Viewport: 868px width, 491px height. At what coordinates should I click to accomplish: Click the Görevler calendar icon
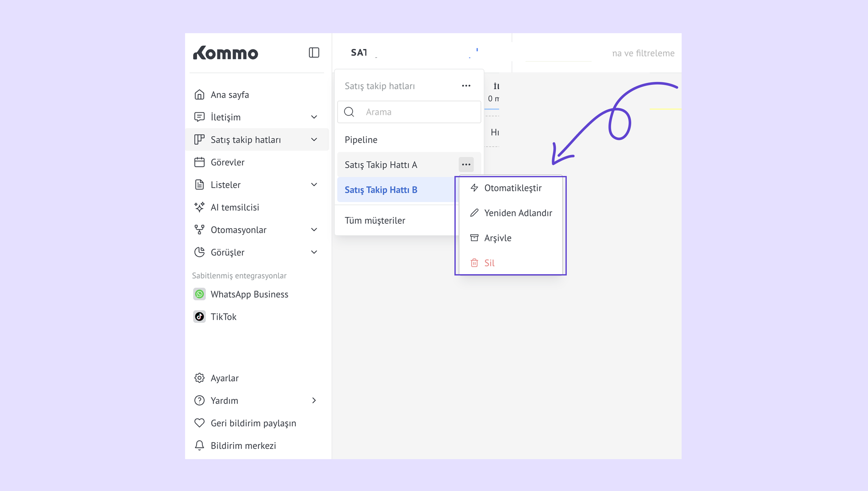(x=199, y=162)
